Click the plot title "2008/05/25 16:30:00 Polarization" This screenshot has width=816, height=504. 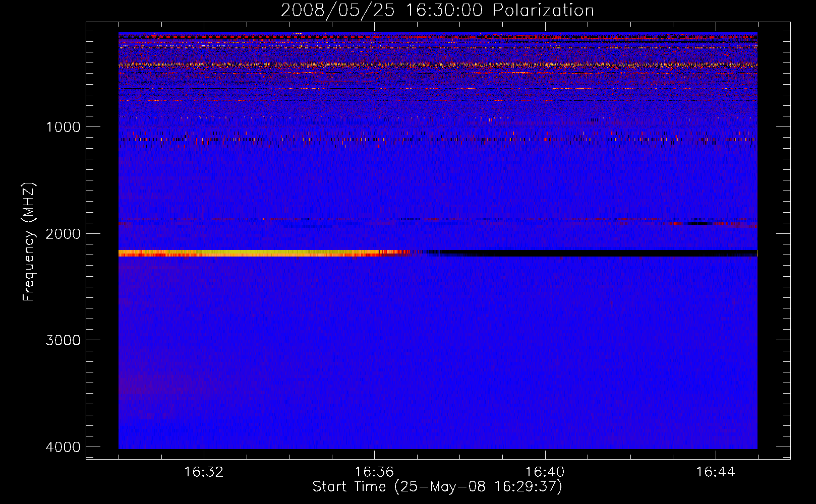[x=437, y=10]
